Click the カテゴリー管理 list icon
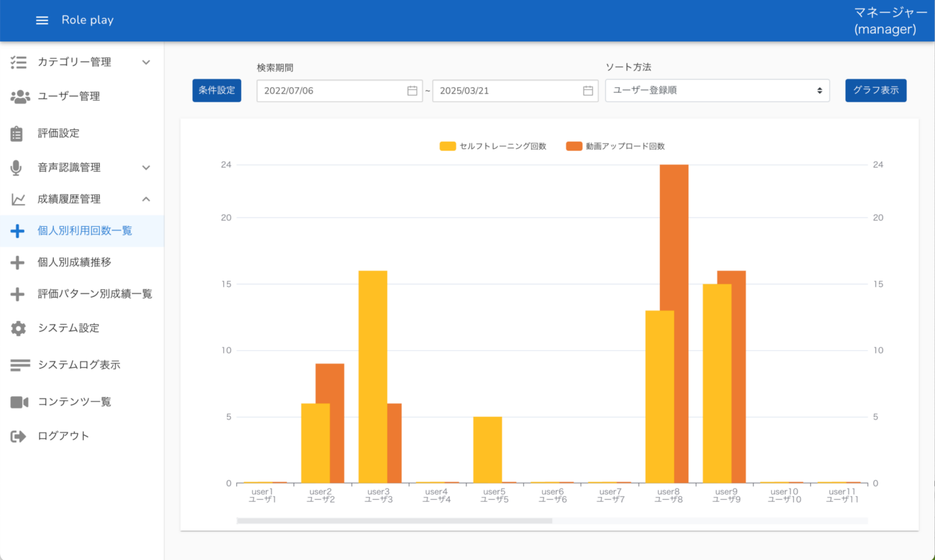 coord(17,61)
